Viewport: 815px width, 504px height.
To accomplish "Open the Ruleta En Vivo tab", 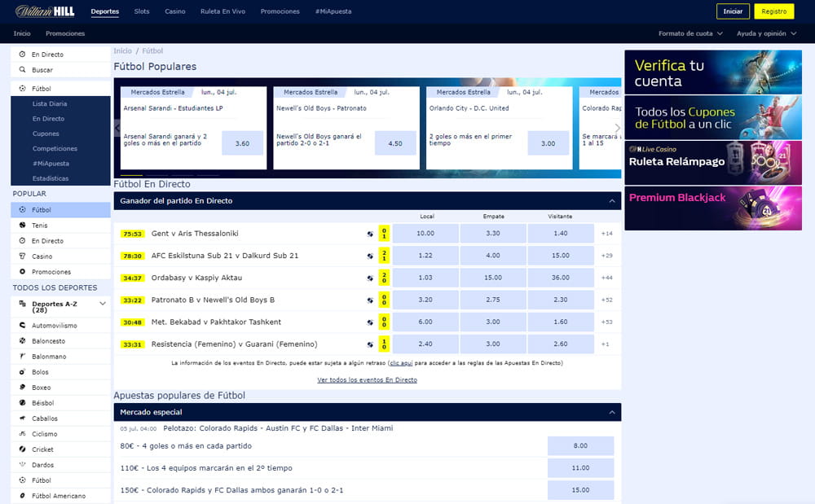I will click(223, 11).
